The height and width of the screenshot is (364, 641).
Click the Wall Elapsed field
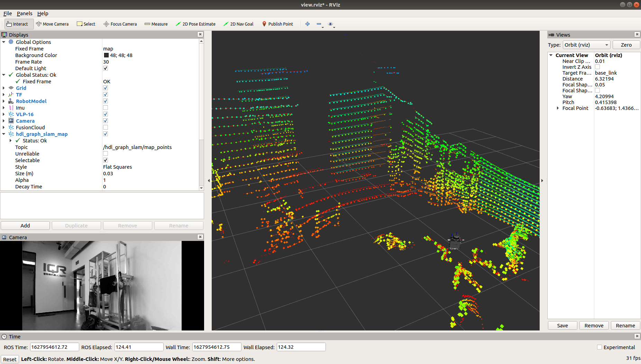(301, 347)
